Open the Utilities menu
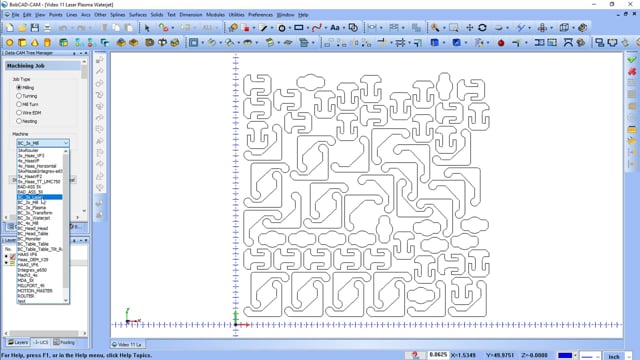 (236, 15)
